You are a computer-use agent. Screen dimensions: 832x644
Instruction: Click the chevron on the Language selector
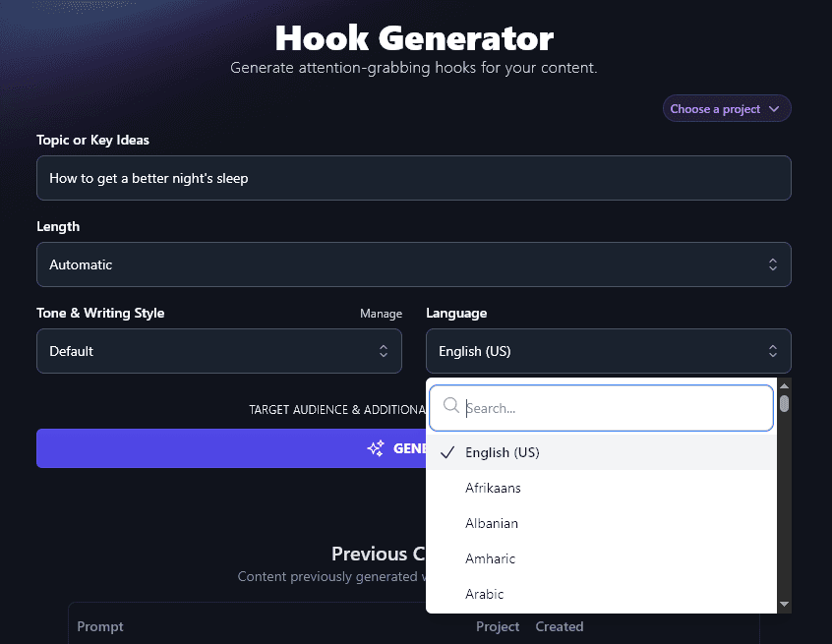pos(773,351)
